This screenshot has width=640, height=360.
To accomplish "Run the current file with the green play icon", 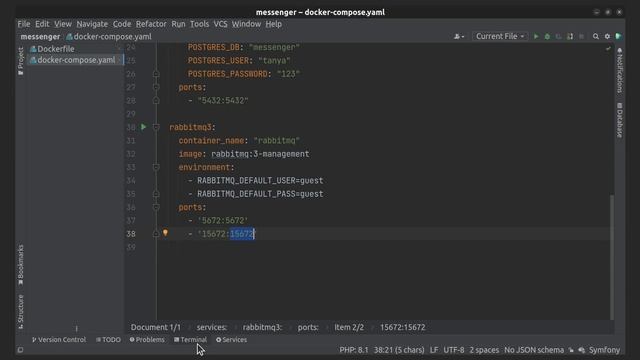I will 536,36.
